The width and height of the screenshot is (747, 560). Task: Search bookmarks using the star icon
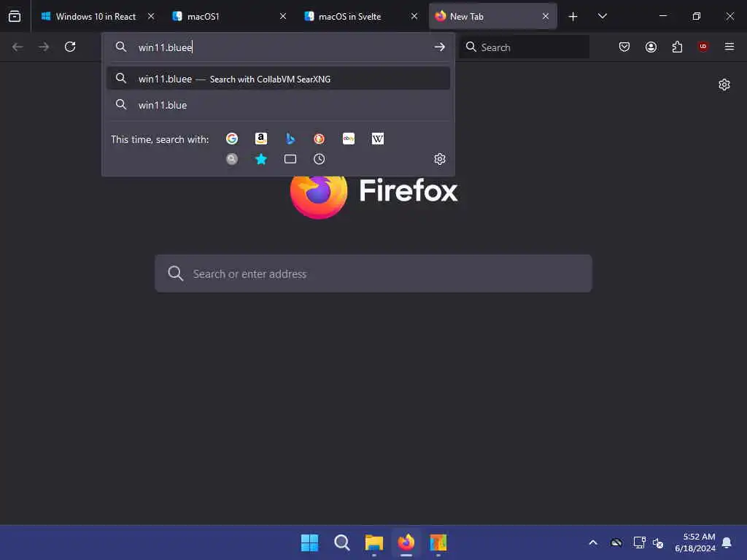pyautogui.click(x=261, y=159)
